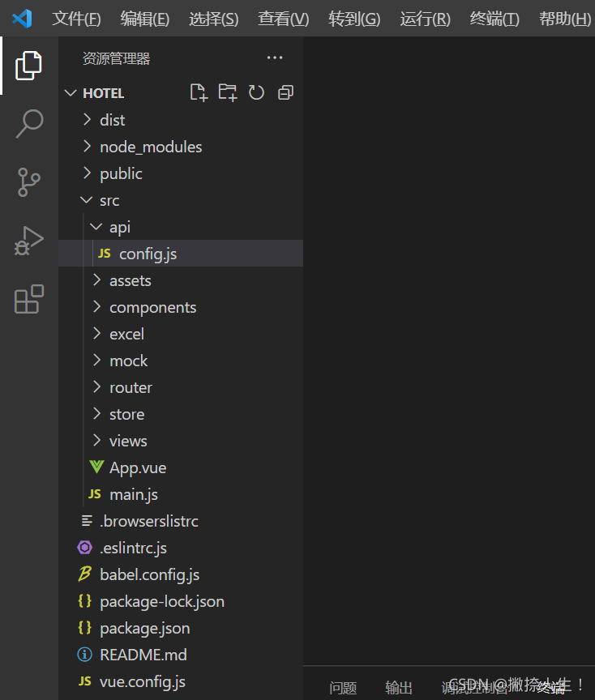Image resolution: width=595 pixels, height=700 pixels.
Task: Select the README.md file name
Action: (x=143, y=655)
